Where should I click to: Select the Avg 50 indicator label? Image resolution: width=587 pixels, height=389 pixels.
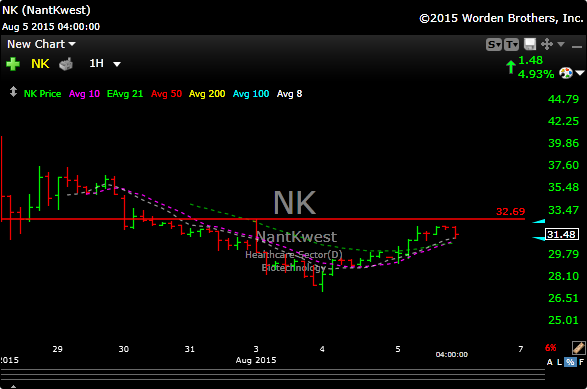(166, 94)
